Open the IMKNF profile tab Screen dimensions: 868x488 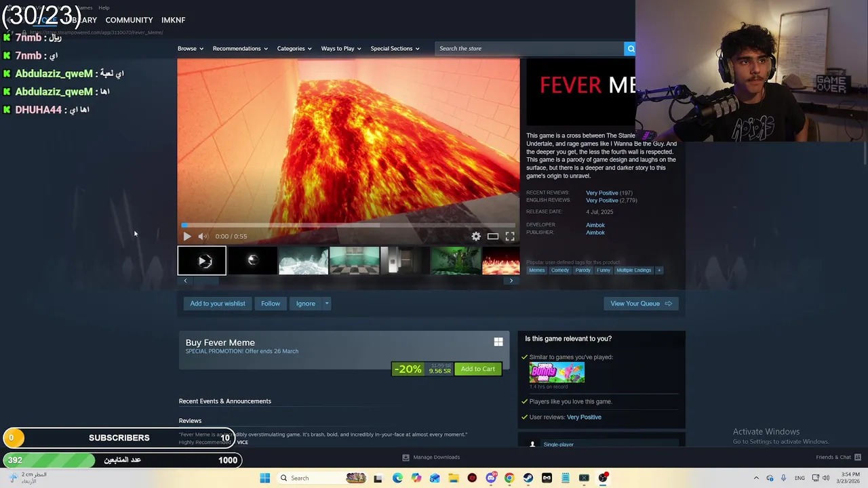click(x=173, y=20)
